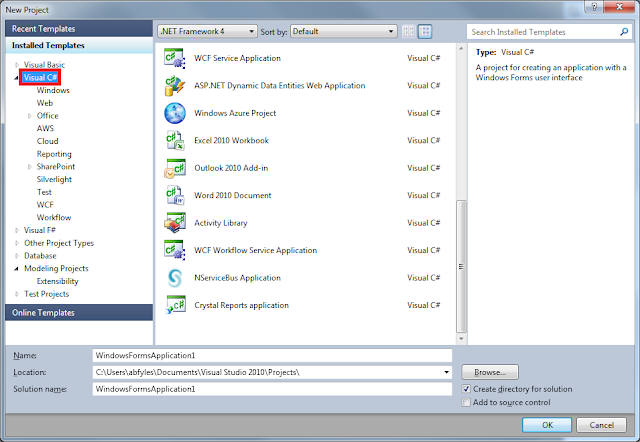Expand the Database tree node
The height and width of the screenshot is (442, 640).
coord(17,256)
